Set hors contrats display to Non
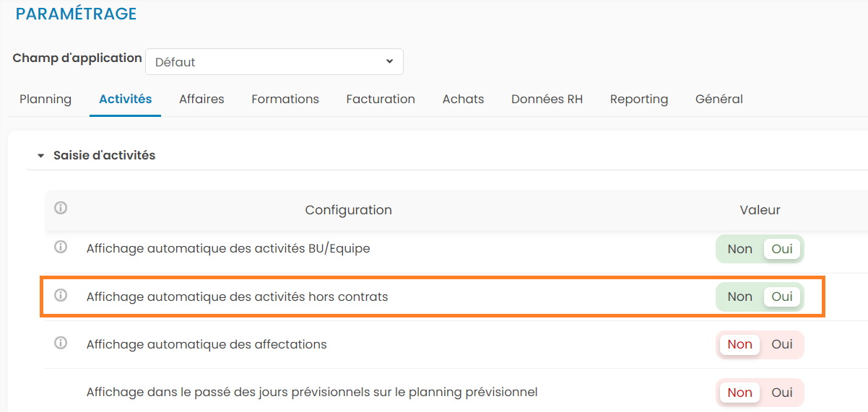The image size is (868, 412). tap(739, 297)
